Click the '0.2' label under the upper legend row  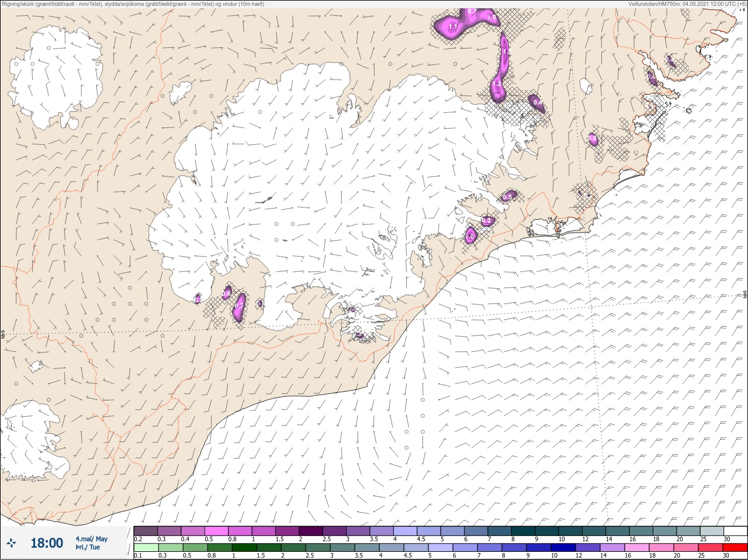(x=138, y=539)
